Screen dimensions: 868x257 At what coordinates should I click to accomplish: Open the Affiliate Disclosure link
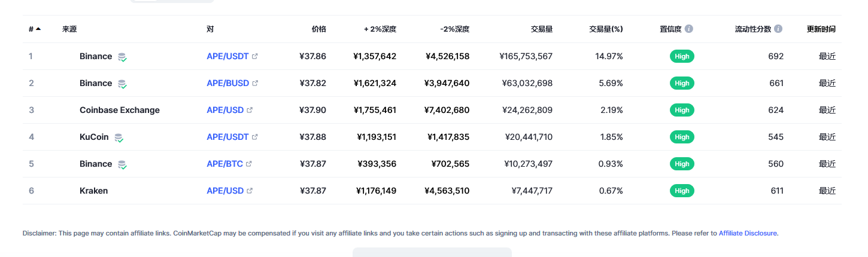click(748, 233)
